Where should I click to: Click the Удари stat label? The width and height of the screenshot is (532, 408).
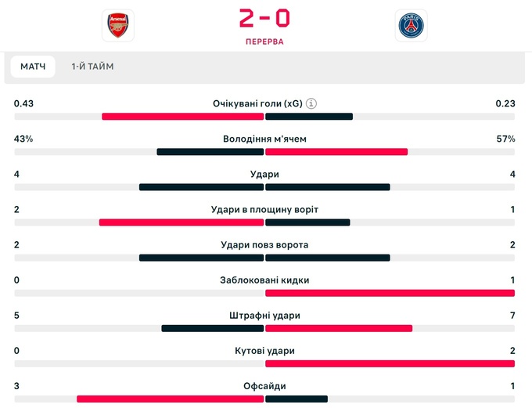264,174
